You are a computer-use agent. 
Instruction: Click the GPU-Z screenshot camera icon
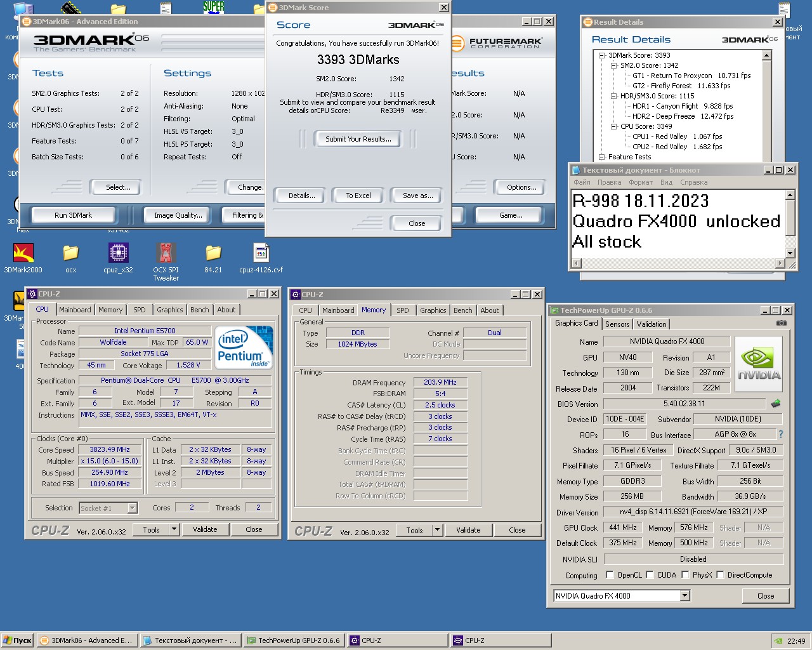click(x=782, y=323)
